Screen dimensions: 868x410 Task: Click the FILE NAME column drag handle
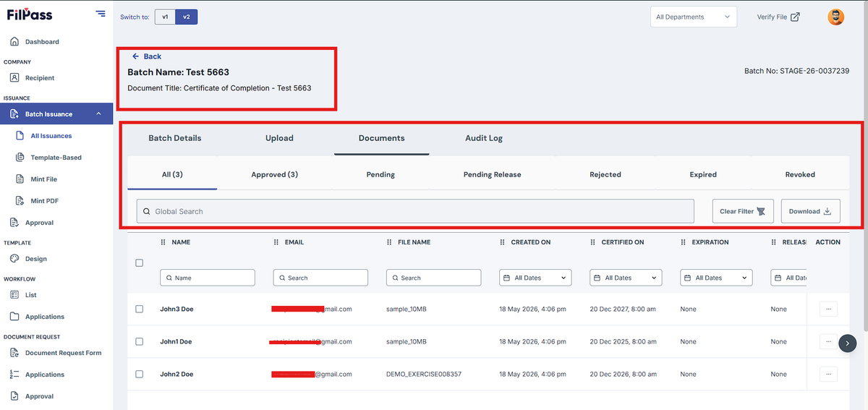click(x=389, y=242)
